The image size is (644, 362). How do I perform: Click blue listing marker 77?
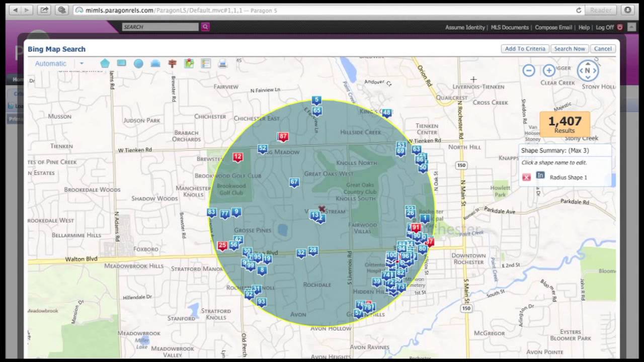pos(225,215)
